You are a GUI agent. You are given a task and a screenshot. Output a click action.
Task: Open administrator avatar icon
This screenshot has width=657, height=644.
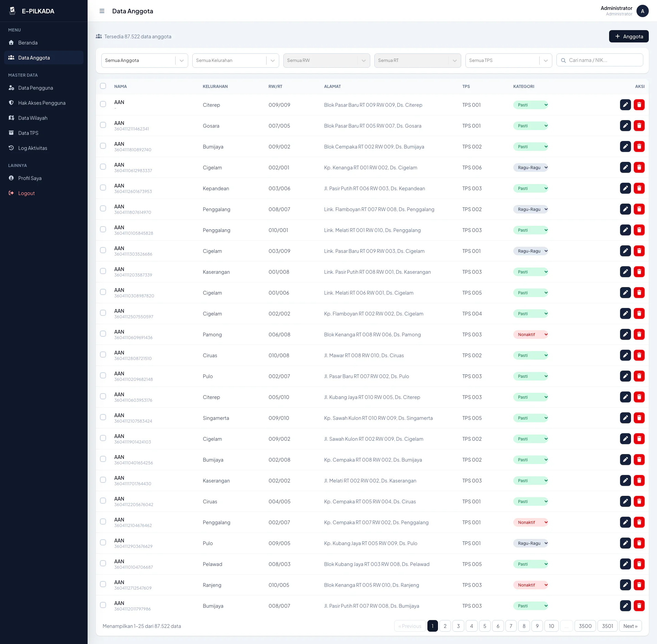[642, 11]
